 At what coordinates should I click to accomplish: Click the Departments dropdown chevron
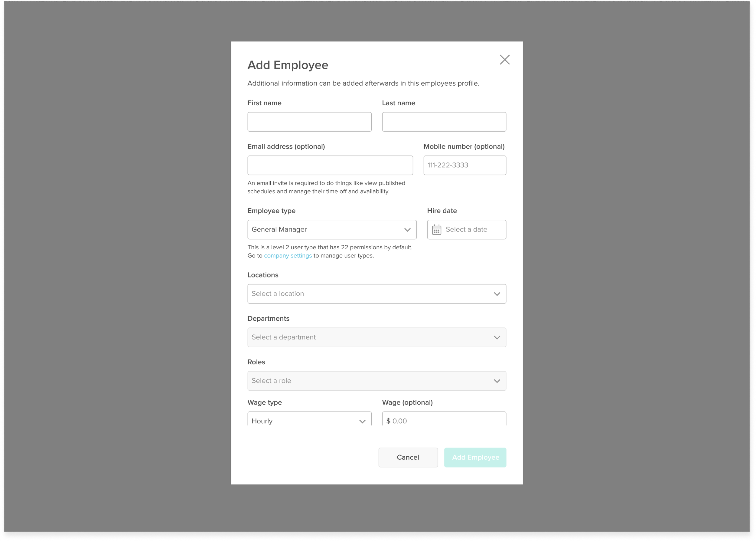(x=497, y=337)
